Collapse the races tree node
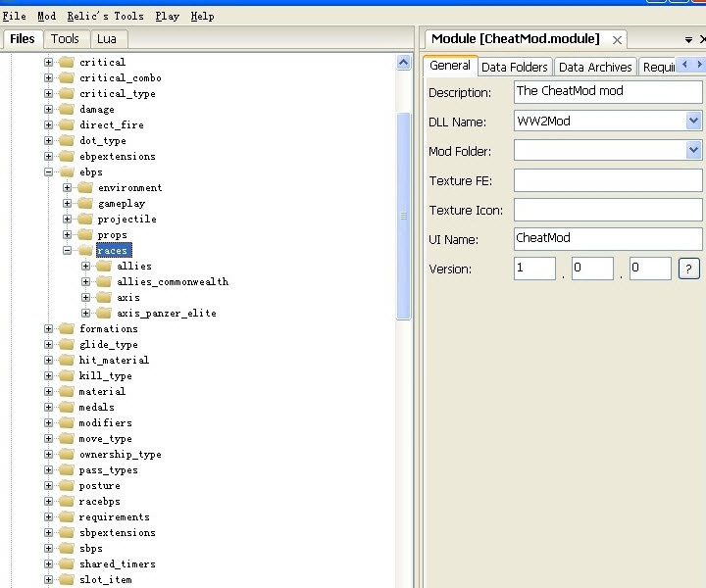Screen dimensions: 706x588 pos(67,250)
